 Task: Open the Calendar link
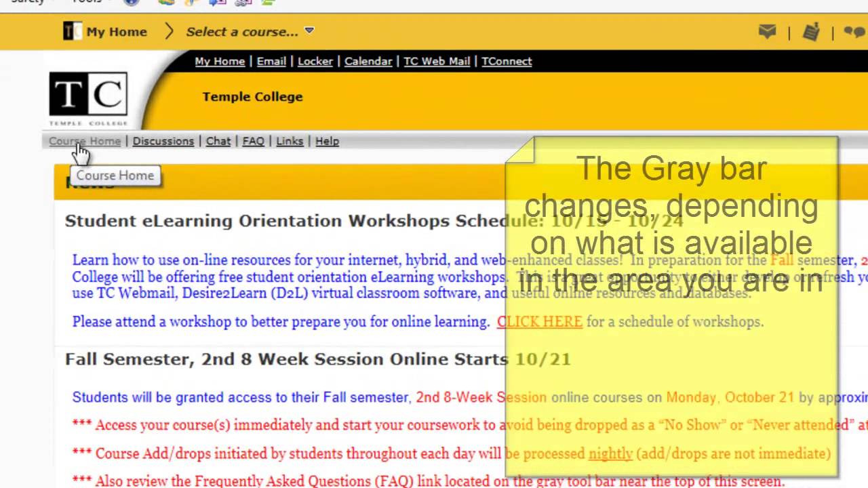pos(368,61)
